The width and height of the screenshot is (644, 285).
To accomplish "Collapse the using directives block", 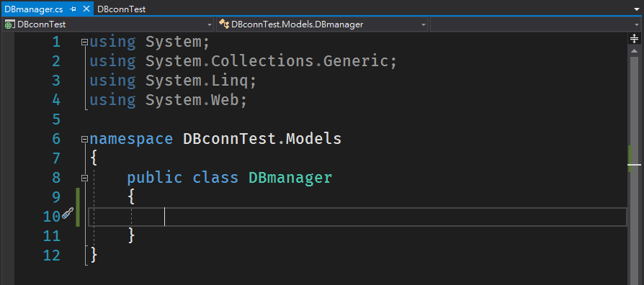I will [x=84, y=42].
